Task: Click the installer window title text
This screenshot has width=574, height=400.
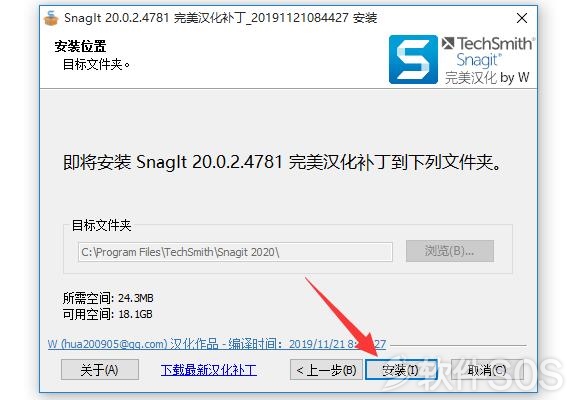Action: 221,18
